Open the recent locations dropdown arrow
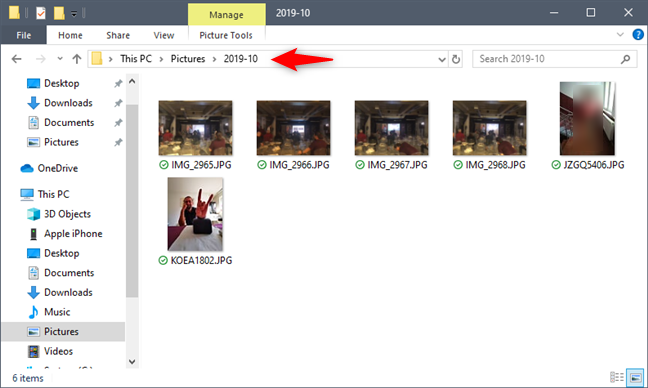The width and height of the screenshot is (648, 388). [60, 59]
